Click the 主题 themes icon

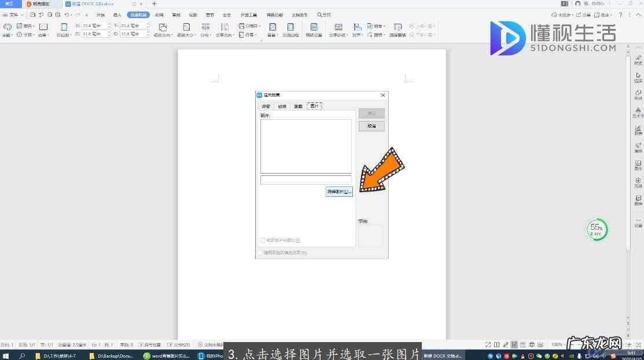pos(7,30)
